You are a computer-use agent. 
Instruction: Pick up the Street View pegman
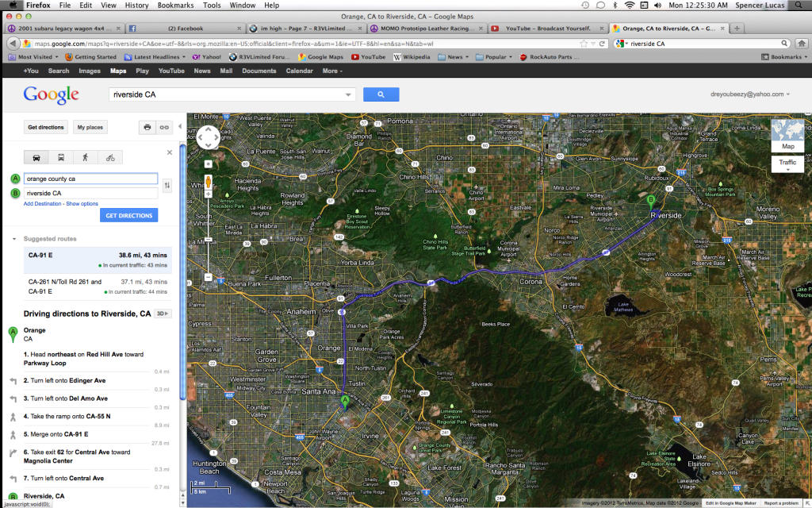[x=209, y=182]
